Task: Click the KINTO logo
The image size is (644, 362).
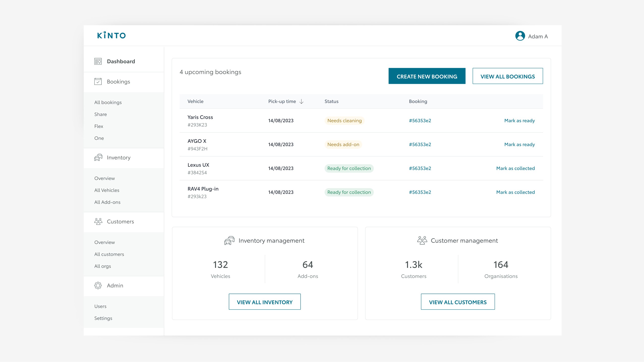Action: (111, 35)
